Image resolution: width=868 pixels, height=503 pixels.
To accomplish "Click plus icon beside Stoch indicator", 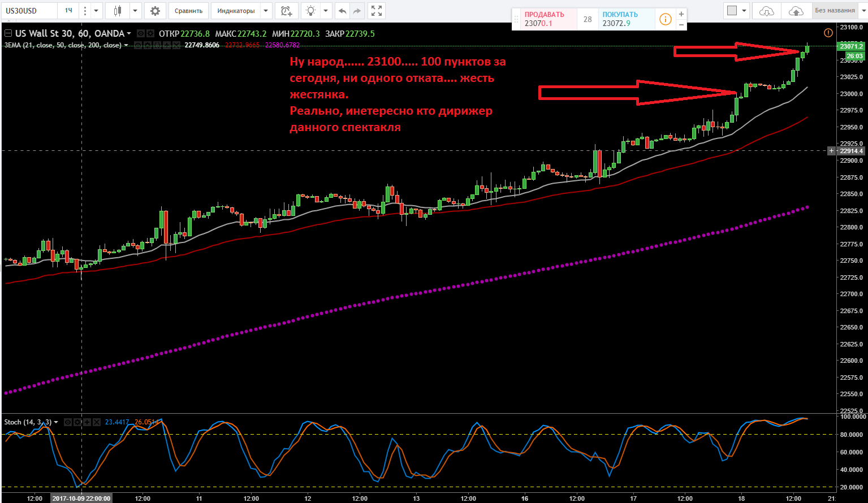I will [87, 422].
